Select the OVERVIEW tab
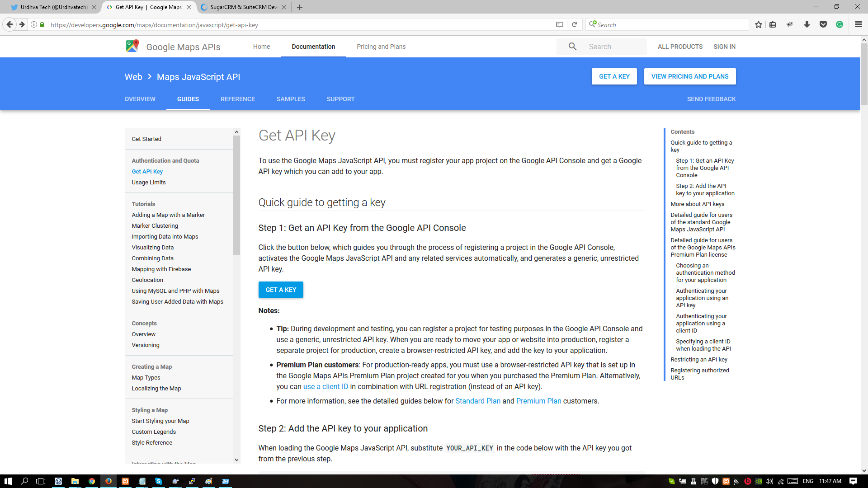Image resolution: width=868 pixels, height=488 pixels. 140,99
